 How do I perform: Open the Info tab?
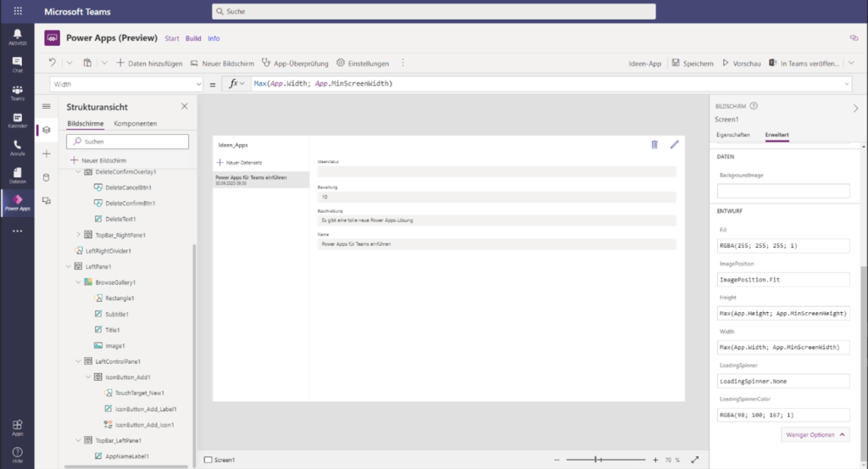[x=214, y=38]
